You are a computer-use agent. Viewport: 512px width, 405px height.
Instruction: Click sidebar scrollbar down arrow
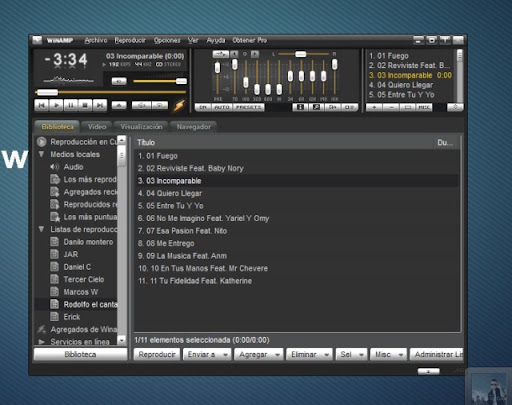[x=122, y=340]
